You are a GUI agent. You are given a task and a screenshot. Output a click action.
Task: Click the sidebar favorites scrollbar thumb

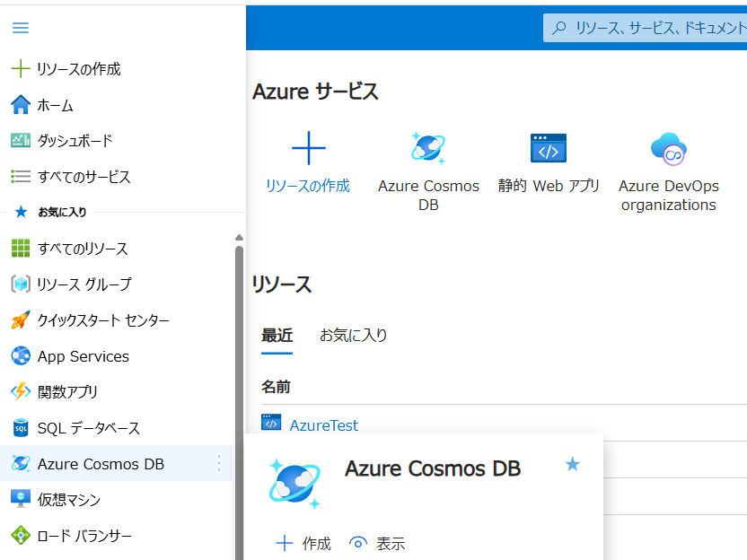pos(239,402)
